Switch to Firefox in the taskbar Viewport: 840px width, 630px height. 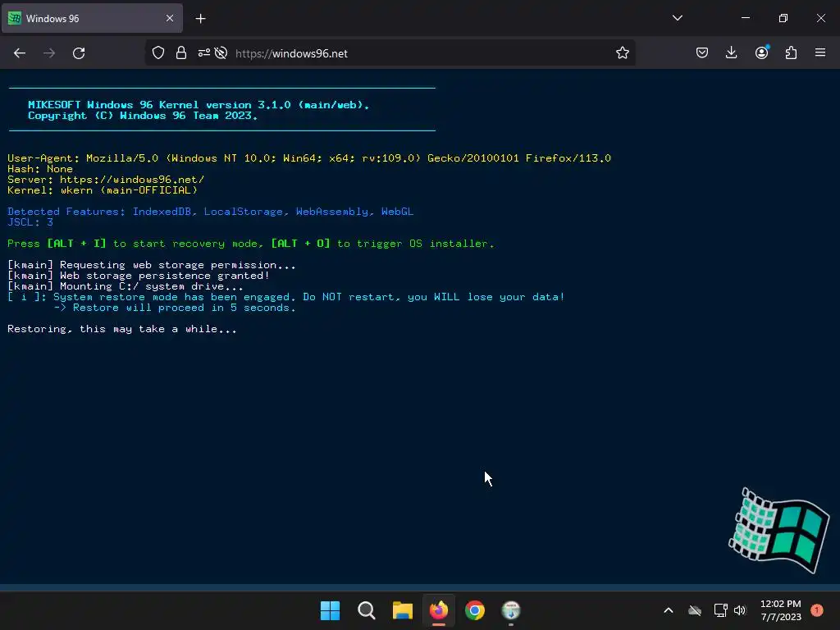click(x=439, y=610)
